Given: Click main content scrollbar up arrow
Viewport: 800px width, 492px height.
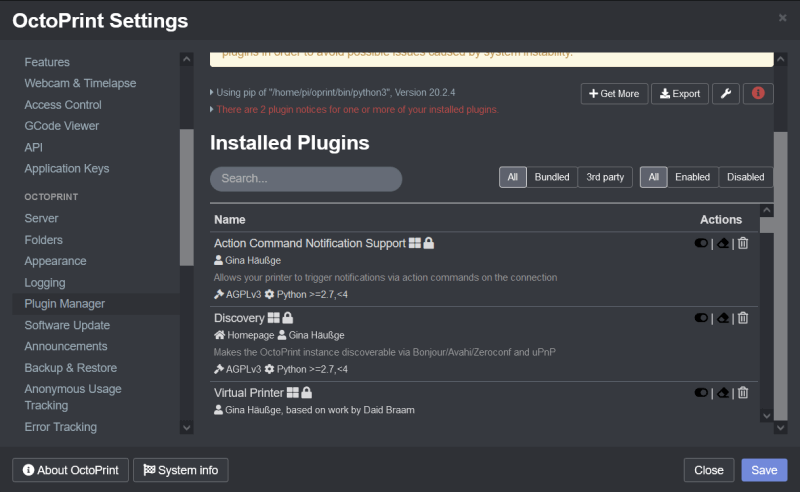Looking at the screenshot, I should [781, 59].
